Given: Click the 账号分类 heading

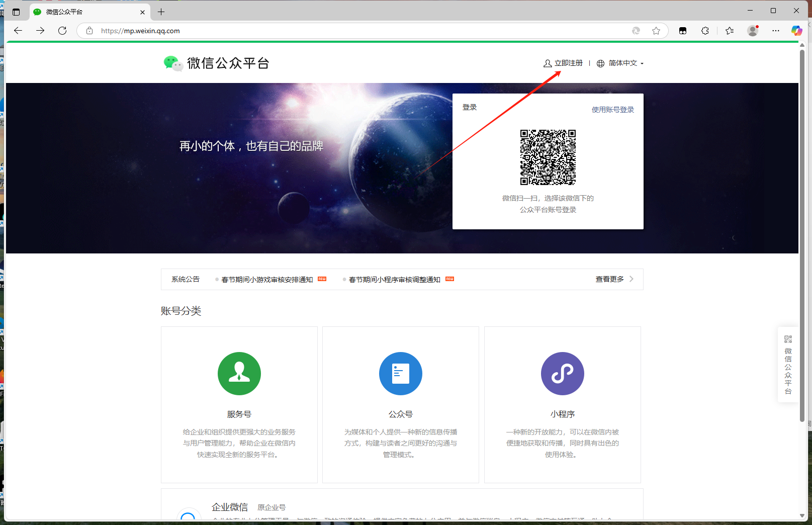Looking at the screenshot, I should tap(181, 311).
